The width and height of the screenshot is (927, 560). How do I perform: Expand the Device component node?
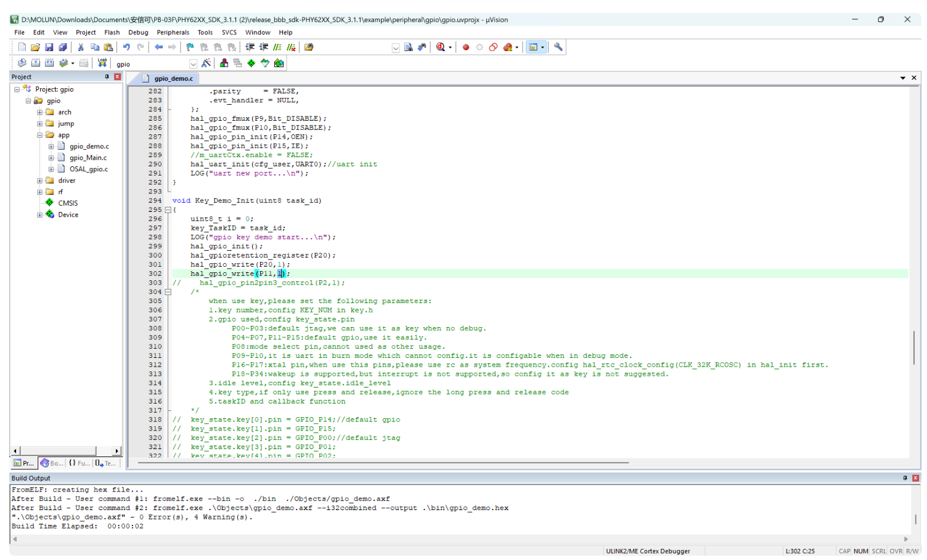[39, 215]
